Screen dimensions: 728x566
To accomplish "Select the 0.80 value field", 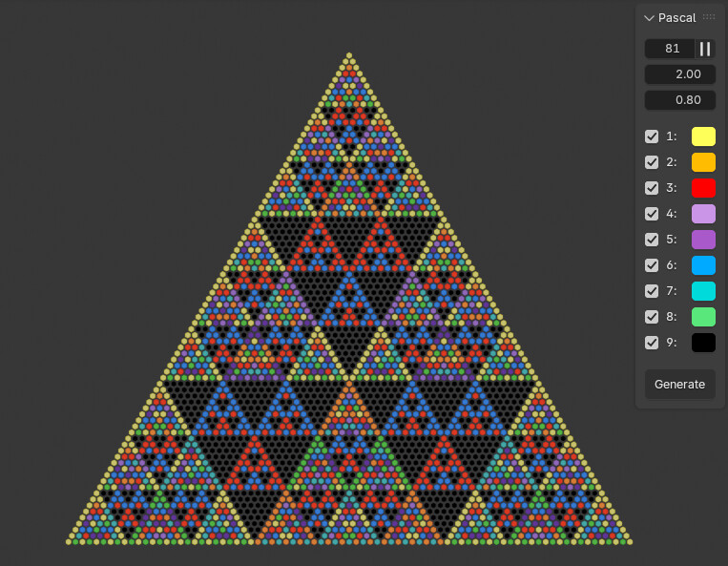I will coord(680,100).
